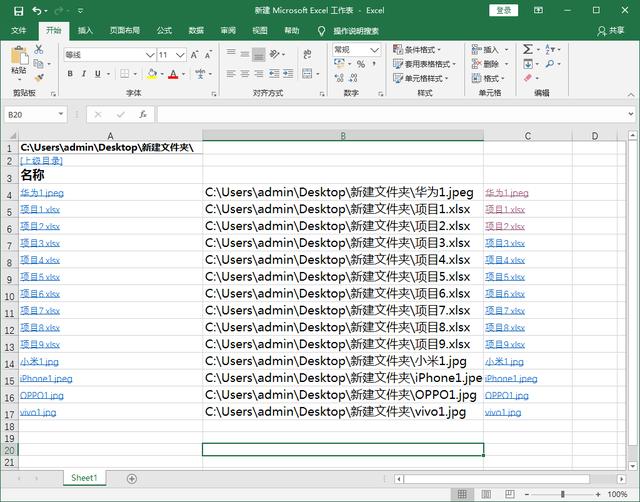Open the font size dropdown
Viewport: 640px width, 502px height.
(180, 55)
